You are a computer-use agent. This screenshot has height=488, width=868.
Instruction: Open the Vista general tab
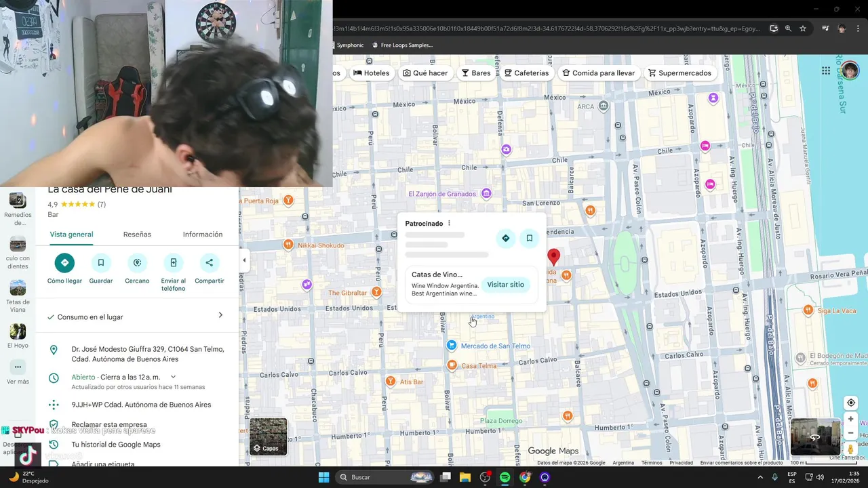[x=71, y=235]
